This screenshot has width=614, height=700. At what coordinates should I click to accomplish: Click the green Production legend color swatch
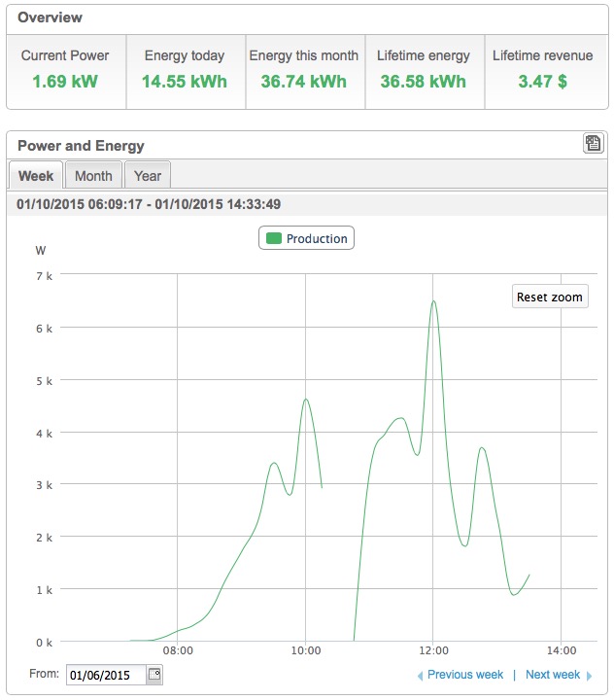273,238
